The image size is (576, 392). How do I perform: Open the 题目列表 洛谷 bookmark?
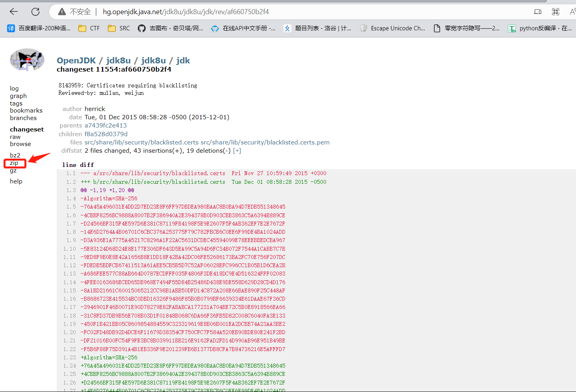317,28
